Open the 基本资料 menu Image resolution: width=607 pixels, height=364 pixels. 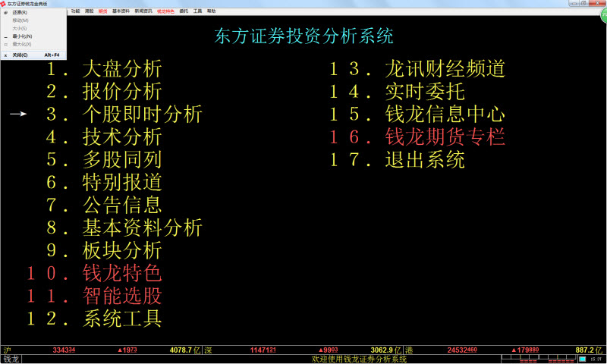point(121,11)
